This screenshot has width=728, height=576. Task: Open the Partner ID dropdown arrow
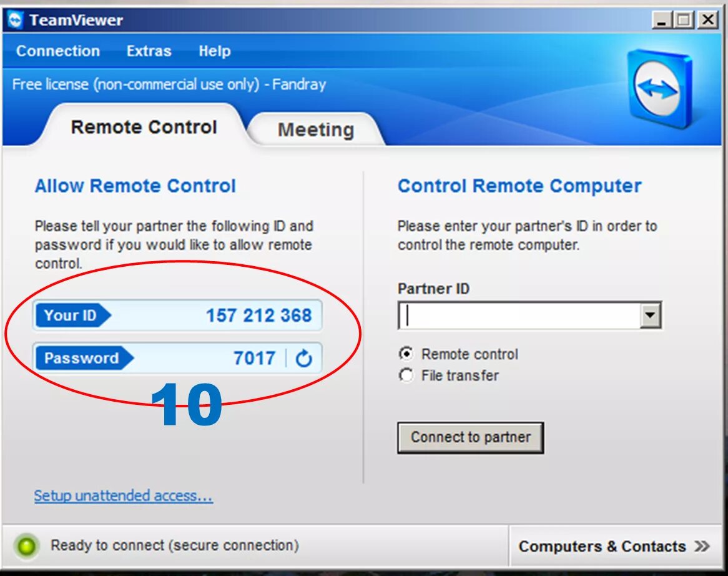coord(651,315)
